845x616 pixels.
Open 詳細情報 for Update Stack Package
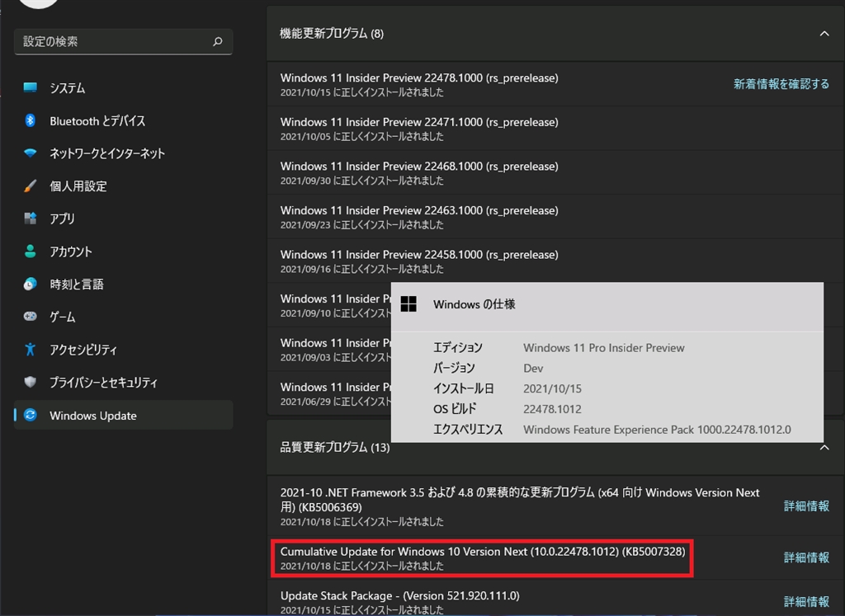tap(806, 601)
